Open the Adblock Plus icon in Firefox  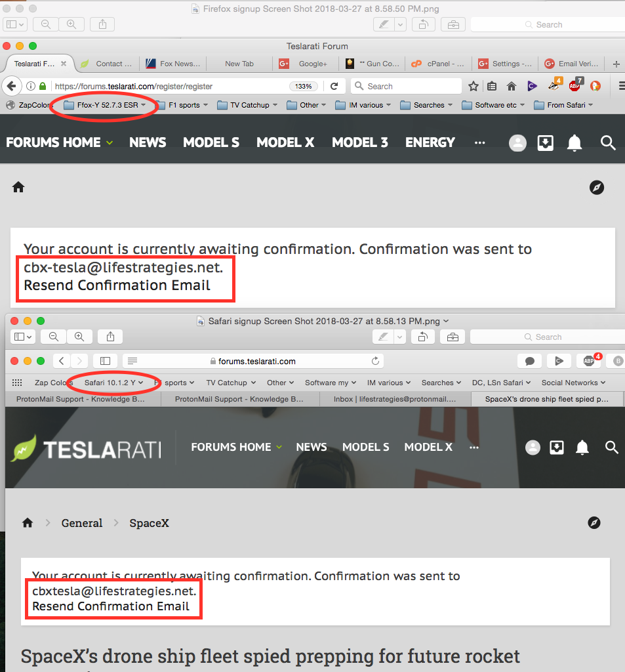coord(576,85)
